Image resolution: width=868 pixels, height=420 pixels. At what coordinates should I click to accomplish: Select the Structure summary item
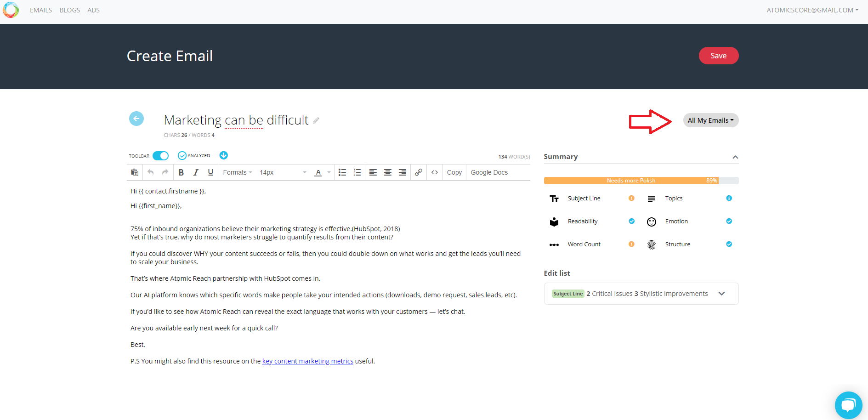[x=678, y=244]
